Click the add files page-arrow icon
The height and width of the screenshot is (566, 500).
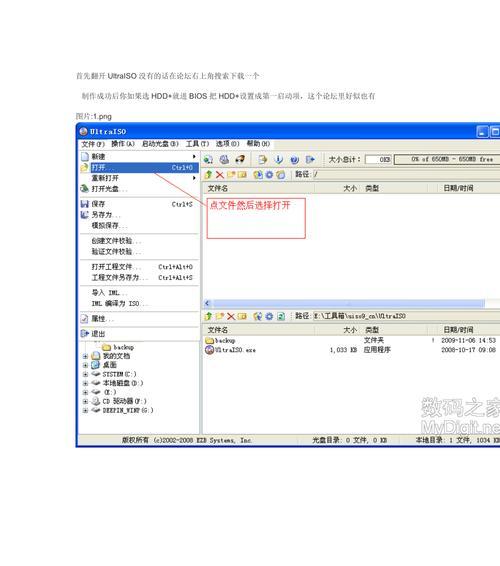pos(262,159)
